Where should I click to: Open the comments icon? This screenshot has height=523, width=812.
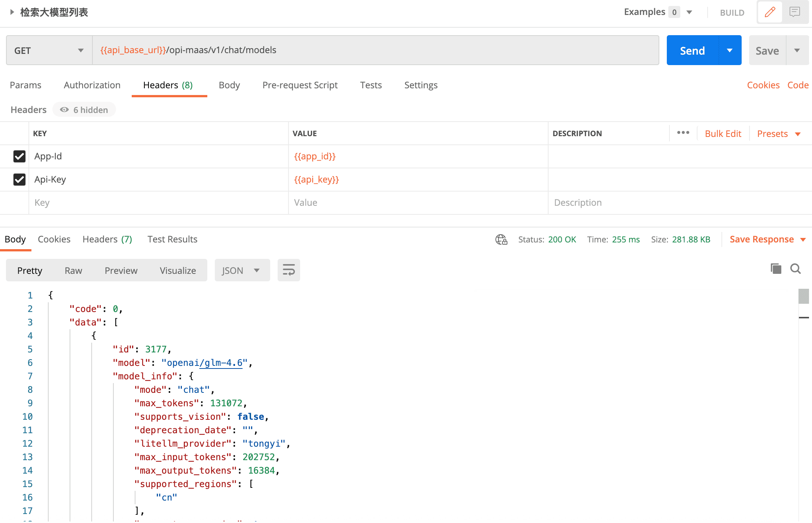(795, 12)
